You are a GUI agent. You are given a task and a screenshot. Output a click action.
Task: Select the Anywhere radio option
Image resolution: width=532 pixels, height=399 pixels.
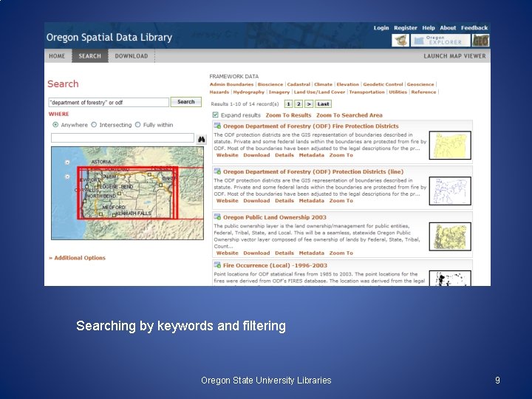tap(55, 125)
